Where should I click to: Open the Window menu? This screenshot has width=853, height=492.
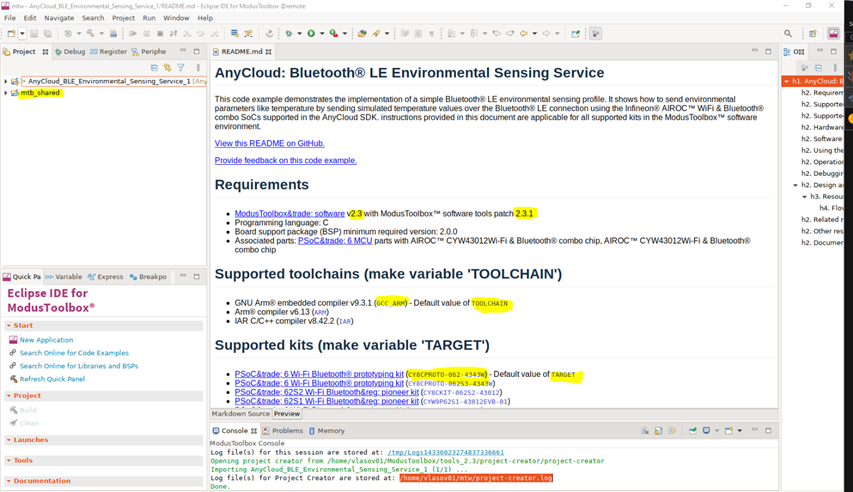(x=176, y=18)
